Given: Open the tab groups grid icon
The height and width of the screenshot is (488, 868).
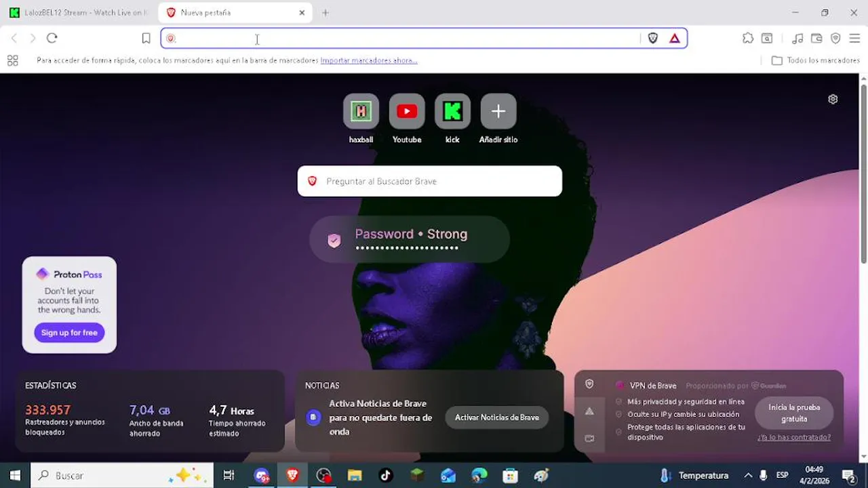Looking at the screenshot, I should [12, 60].
